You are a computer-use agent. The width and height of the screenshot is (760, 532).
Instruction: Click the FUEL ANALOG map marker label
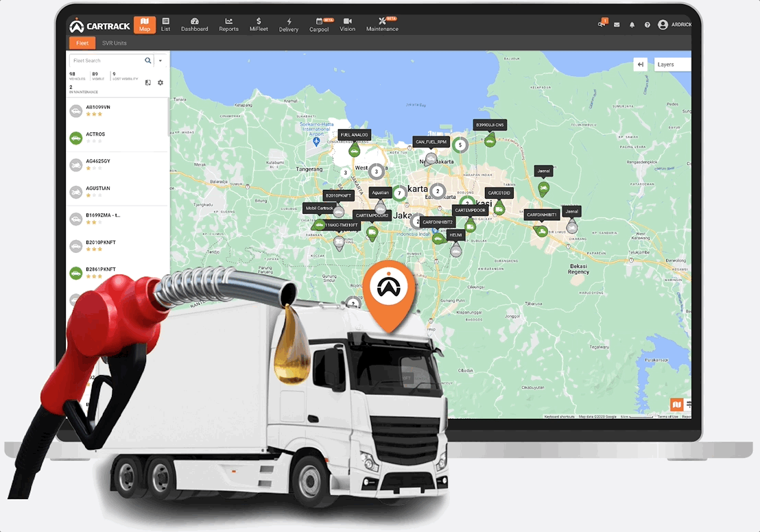click(354, 134)
